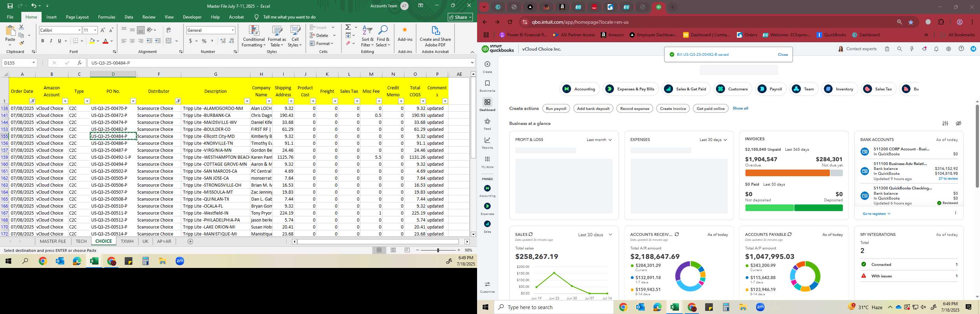Image resolution: width=980 pixels, height=314 pixels.
Task: Click Windows taskbar search box
Action: pos(554,307)
